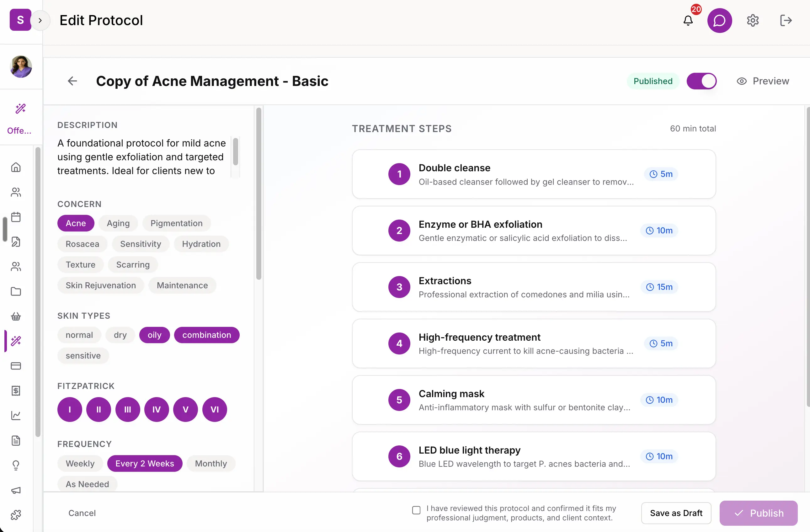The image size is (810, 532).
Task: Select the sensitive skin type chip
Action: [83, 356]
